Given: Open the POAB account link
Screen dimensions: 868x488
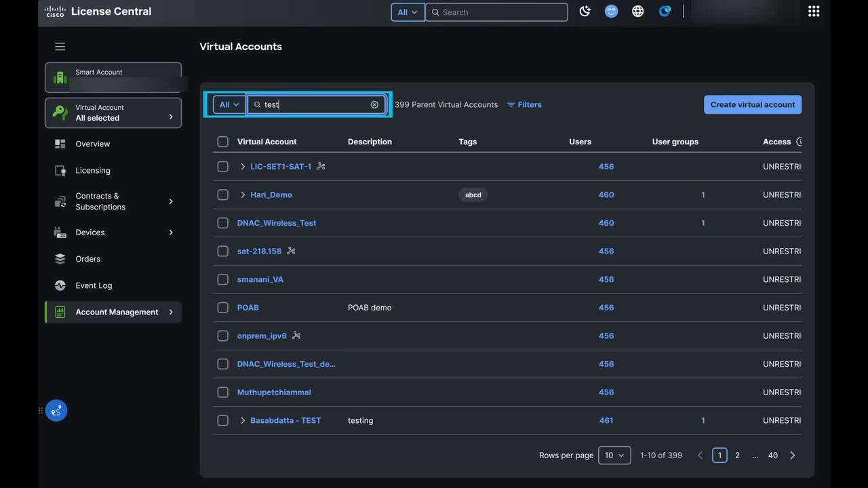Looking at the screenshot, I should (x=248, y=308).
